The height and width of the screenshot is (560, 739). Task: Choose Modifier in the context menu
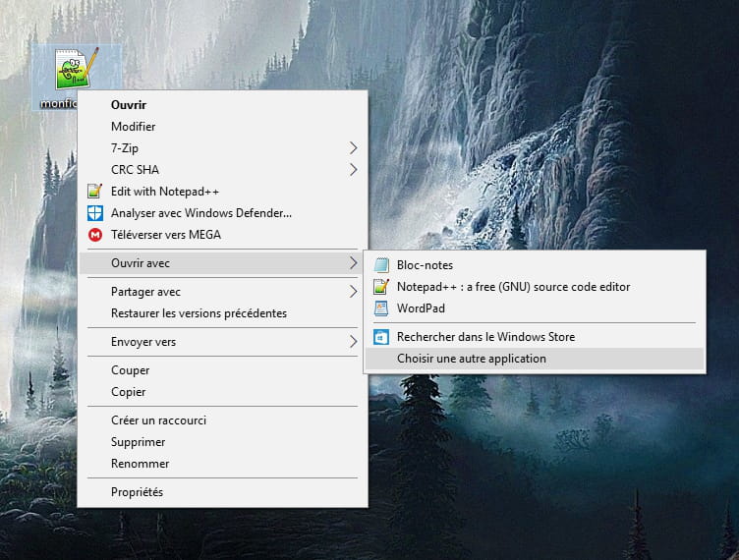coord(222,126)
